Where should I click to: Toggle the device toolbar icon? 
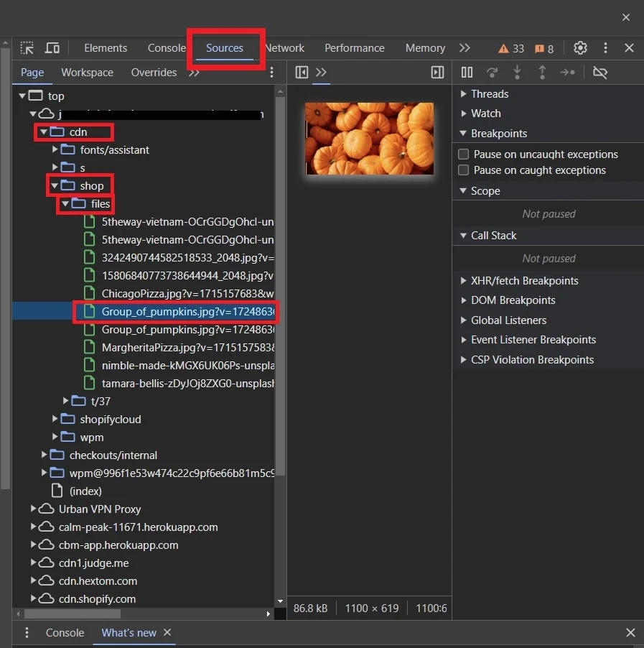(x=52, y=47)
